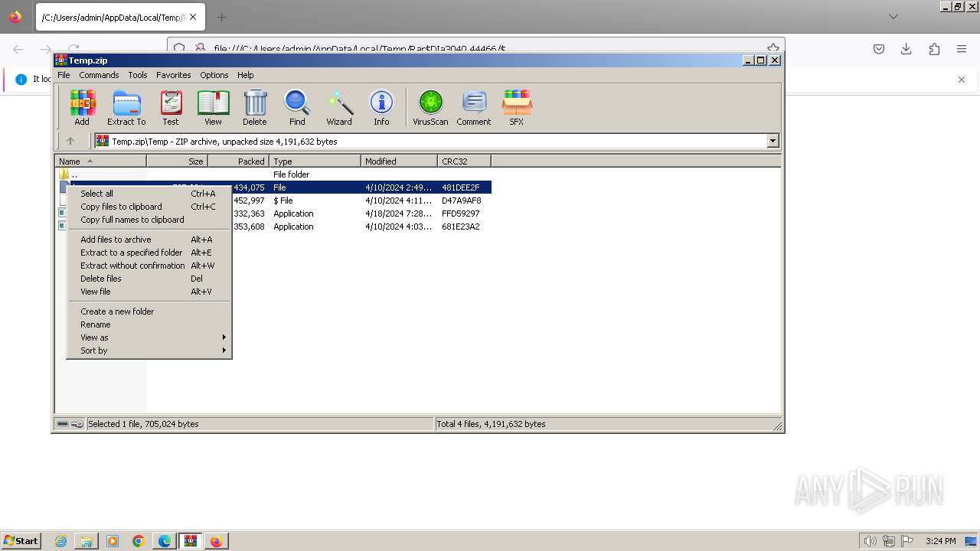
Task: Open the File menu in WinRAR
Action: (x=64, y=75)
